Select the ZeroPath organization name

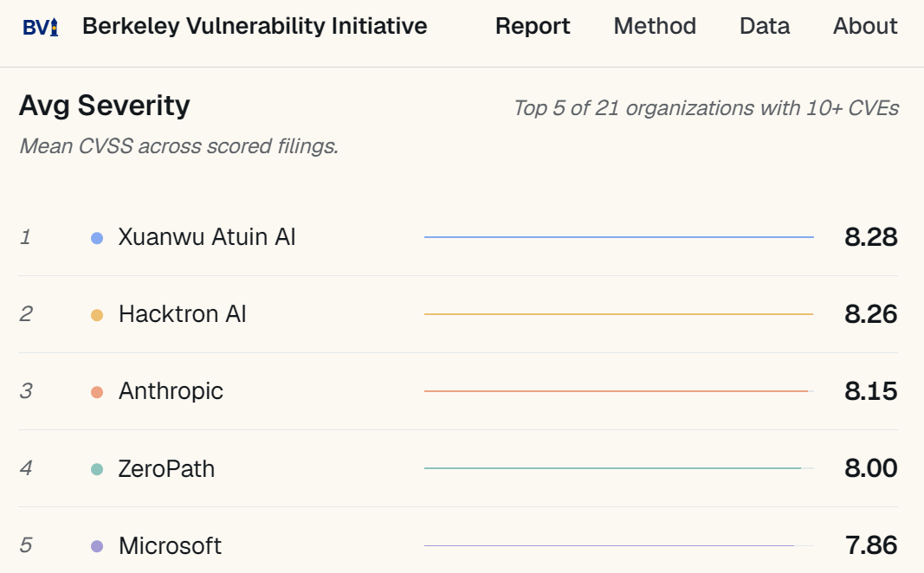coord(167,469)
